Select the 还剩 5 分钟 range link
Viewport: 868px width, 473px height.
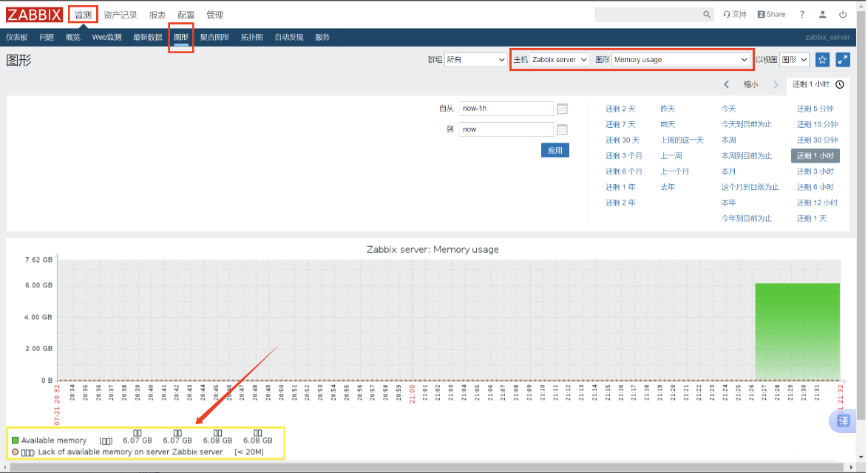coord(815,109)
